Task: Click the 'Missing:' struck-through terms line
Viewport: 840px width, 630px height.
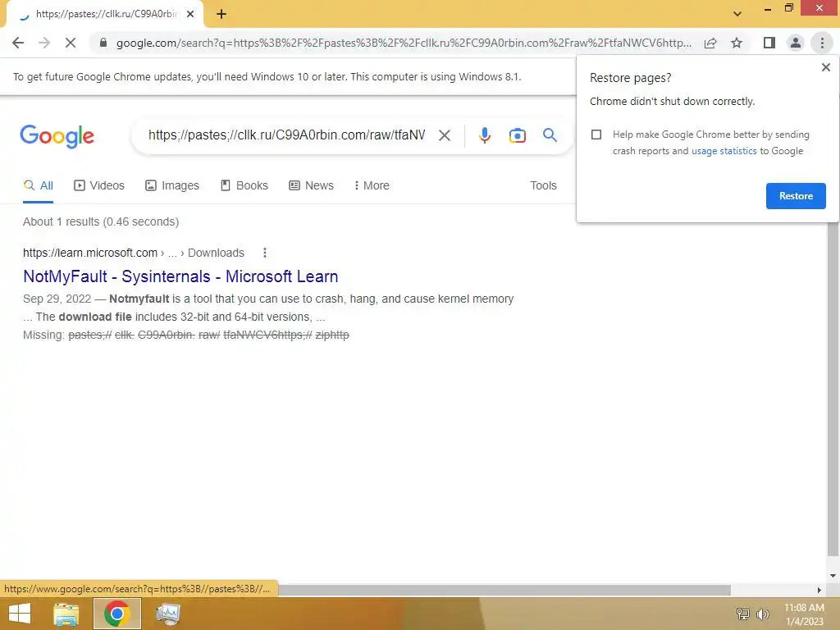Action: coord(186,335)
